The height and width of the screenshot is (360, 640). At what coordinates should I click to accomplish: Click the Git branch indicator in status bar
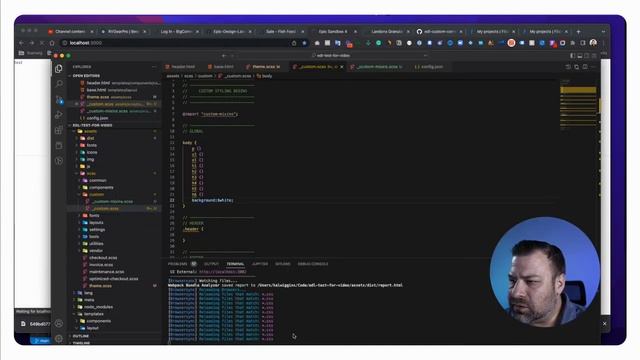click(41, 340)
